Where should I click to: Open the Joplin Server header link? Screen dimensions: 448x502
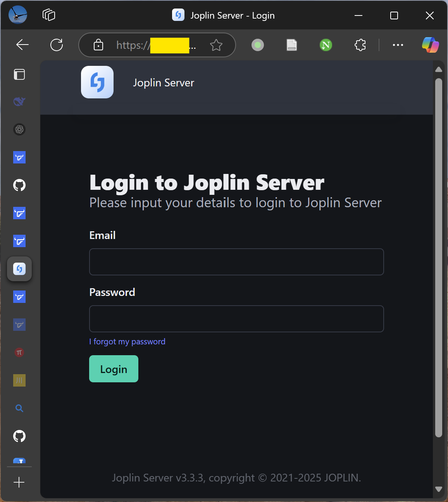click(x=164, y=83)
